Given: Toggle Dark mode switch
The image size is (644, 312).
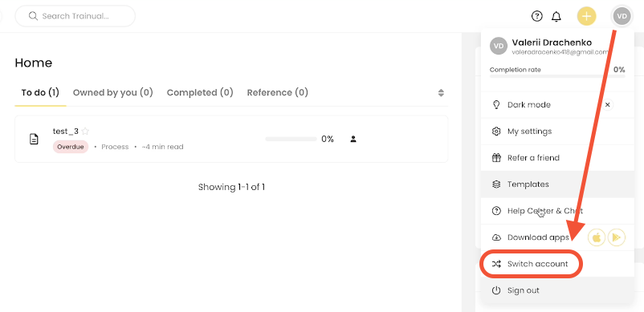Looking at the screenshot, I should click(x=608, y=105).
